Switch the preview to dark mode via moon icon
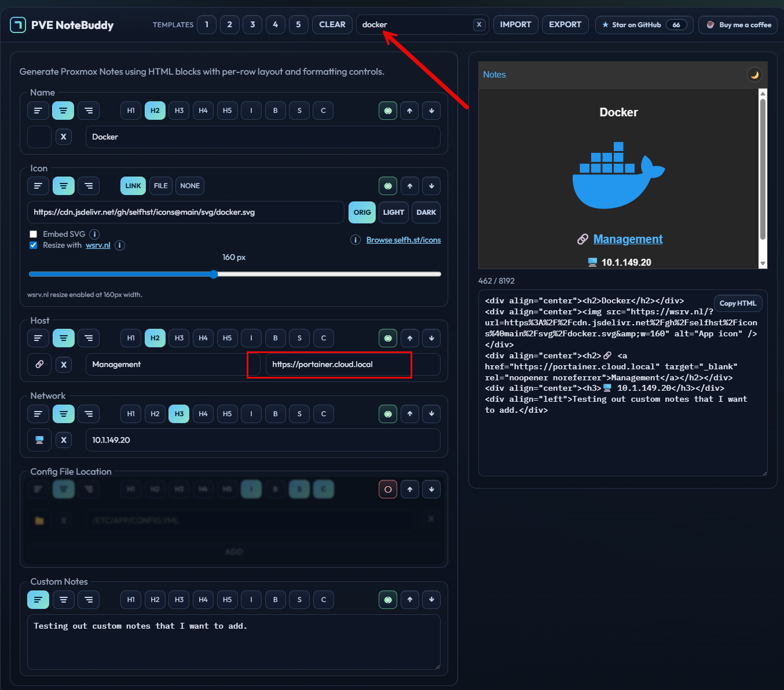 point(754,74)
